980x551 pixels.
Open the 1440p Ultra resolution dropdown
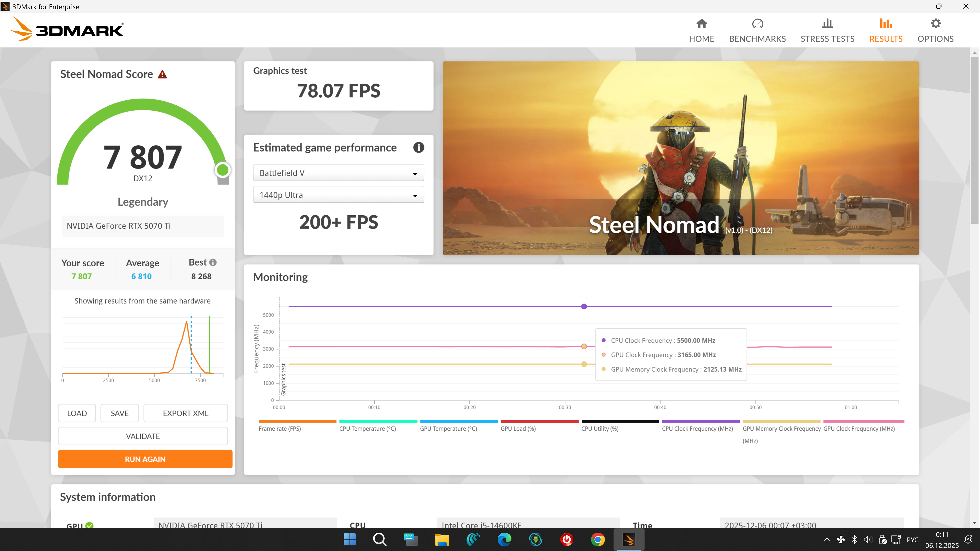338,195
